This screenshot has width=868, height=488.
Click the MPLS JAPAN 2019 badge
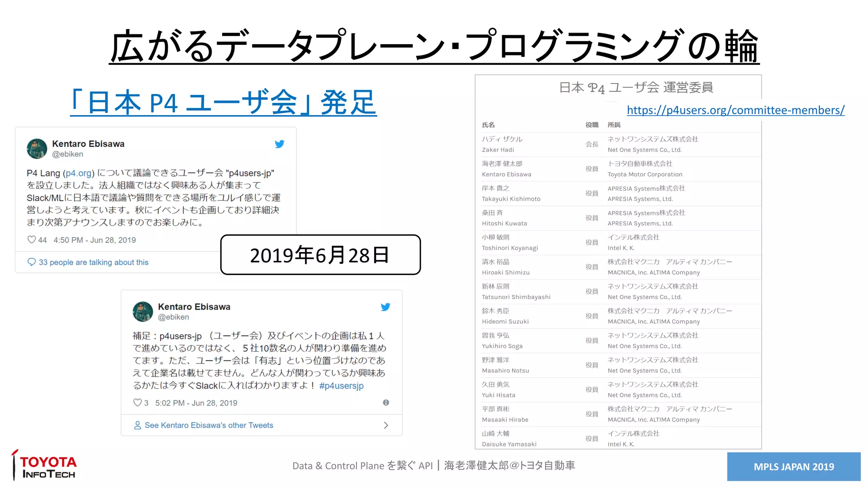point(794,466)
